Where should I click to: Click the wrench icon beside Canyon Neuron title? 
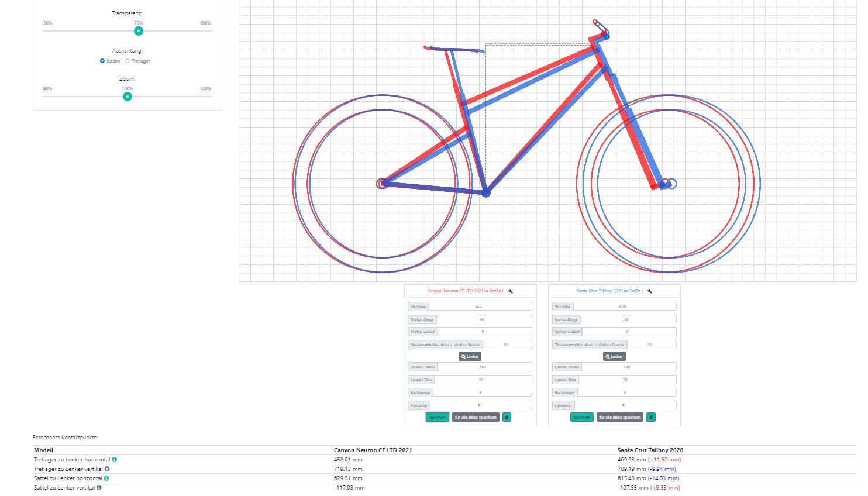pos(511,291)
